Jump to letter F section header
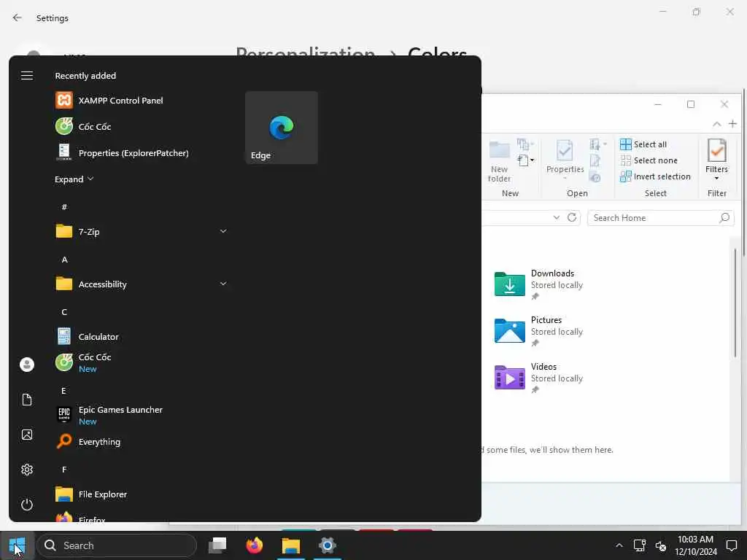The width and height of the screenshot is (747, 560). (64, 470)
